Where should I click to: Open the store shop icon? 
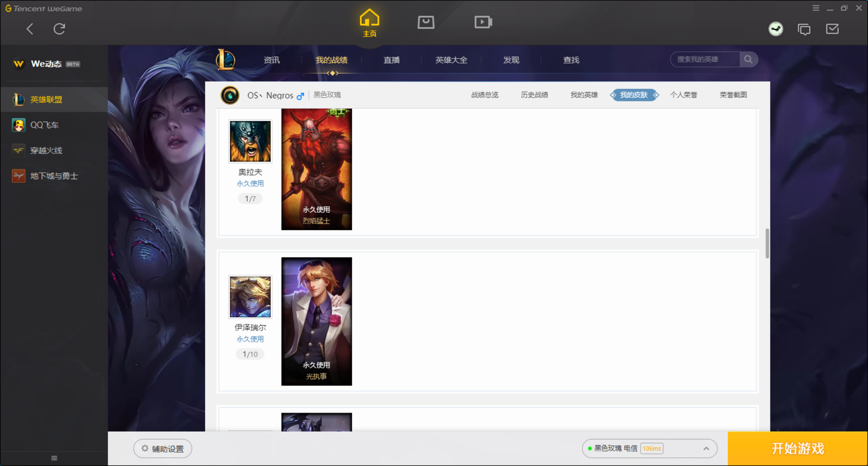coord(426,22)
